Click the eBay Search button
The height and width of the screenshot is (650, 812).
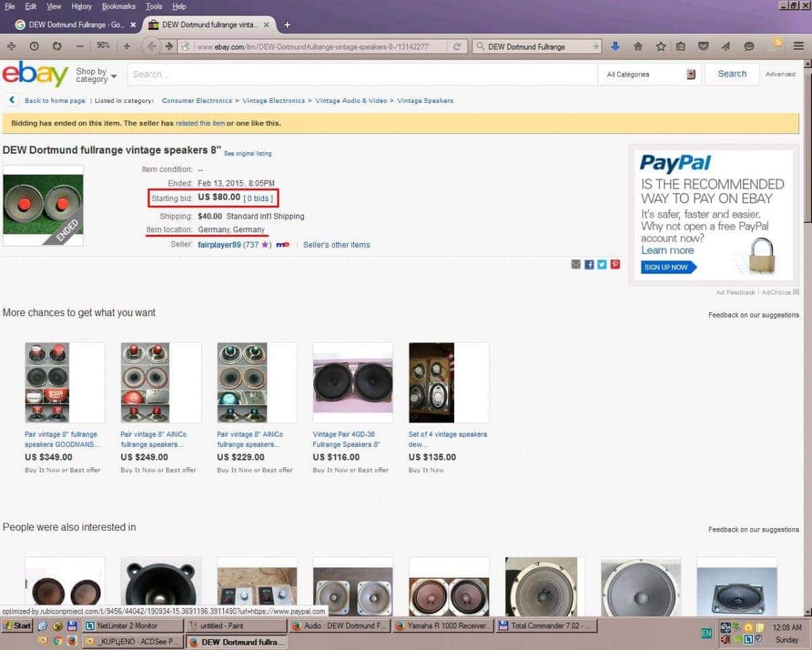pos(732,74)
